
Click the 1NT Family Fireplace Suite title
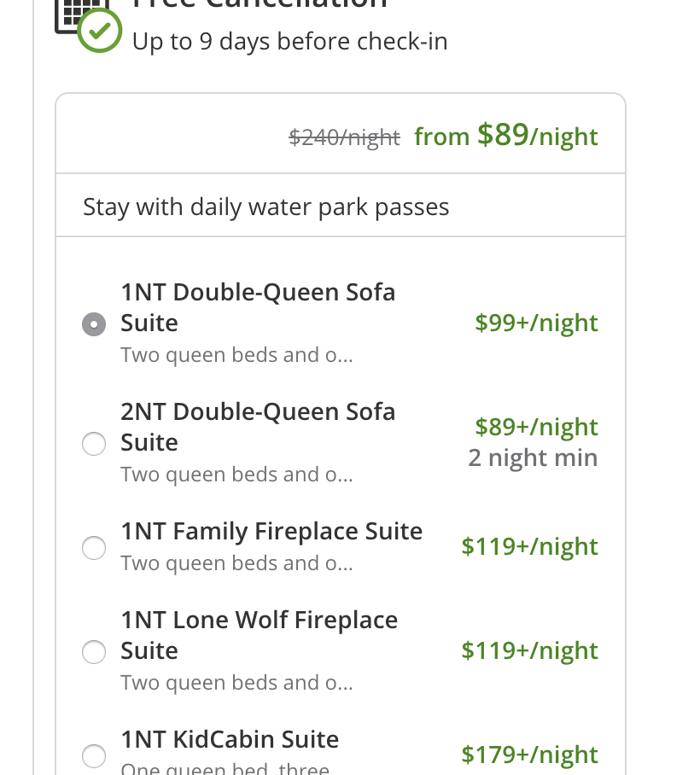click(271, 532)
